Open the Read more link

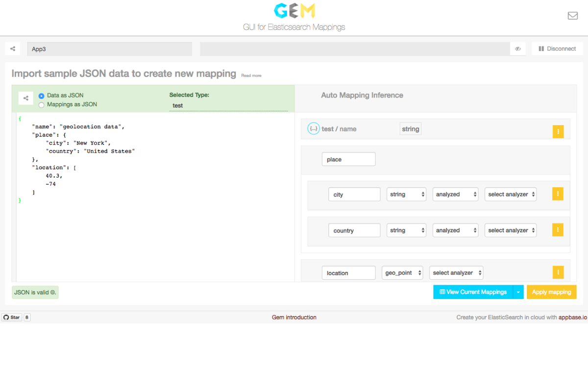pos(251,76)
